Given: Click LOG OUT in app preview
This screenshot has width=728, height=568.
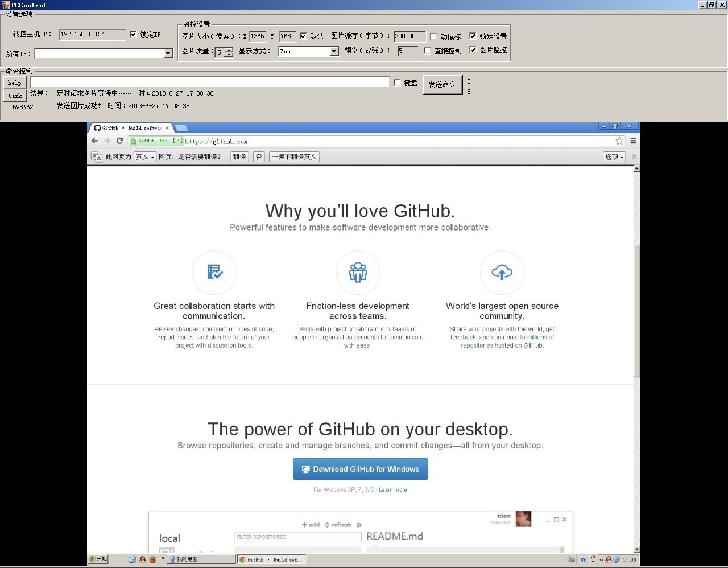Looking at the screenshot, I should pos(500,522).
